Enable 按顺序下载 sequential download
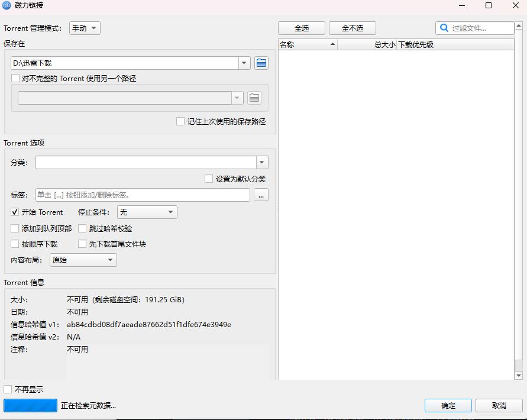 (x=14, y=244)
